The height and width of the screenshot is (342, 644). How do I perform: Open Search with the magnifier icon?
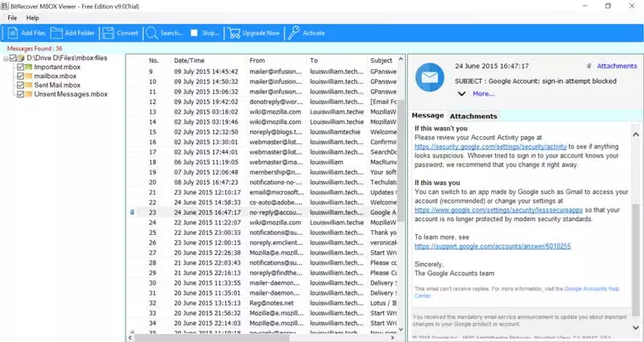(151, 33)
